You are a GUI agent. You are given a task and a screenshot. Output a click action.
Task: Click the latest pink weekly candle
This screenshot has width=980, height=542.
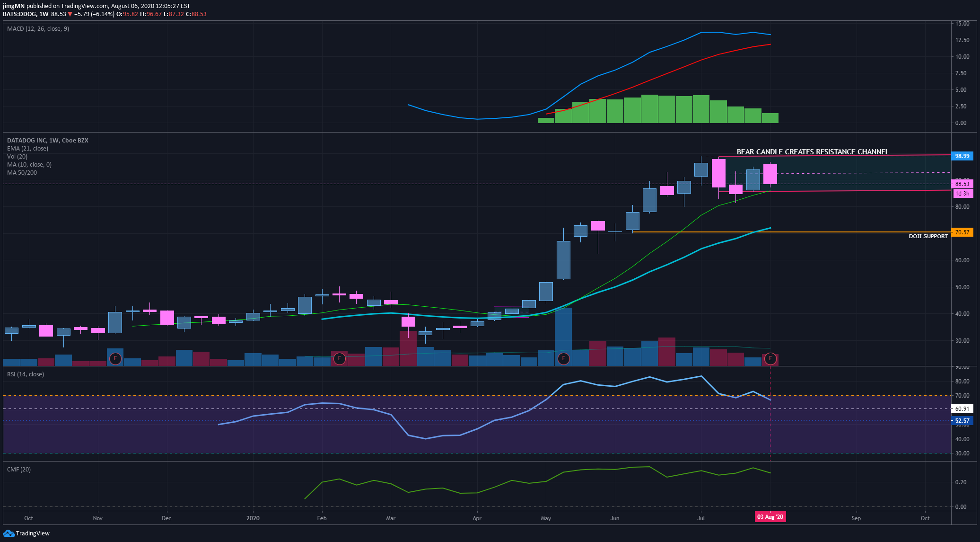pyautogui.click(x=770, y=174)
